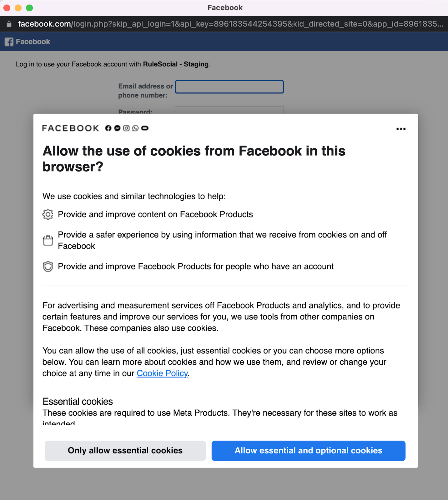This screenshot has width=448, height=500.
Task: Click shield icon beside Facebook Products text
Action: (x=48, y=267)
